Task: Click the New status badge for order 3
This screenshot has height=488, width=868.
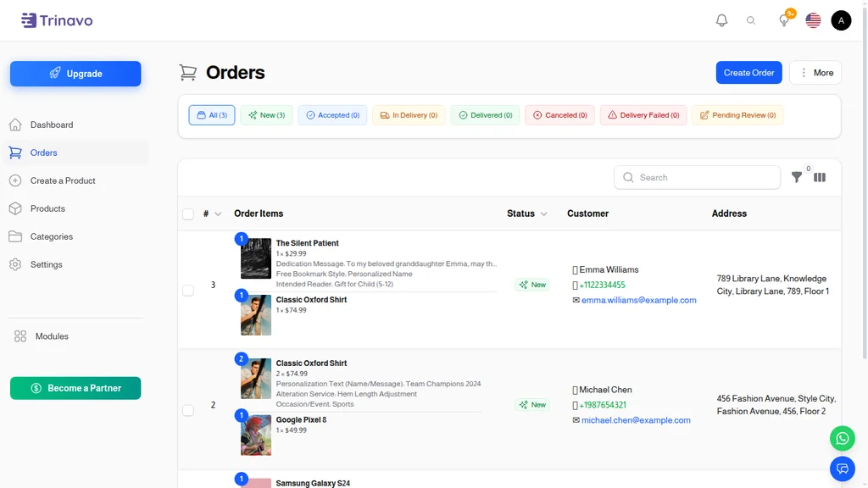Action: 532,285
